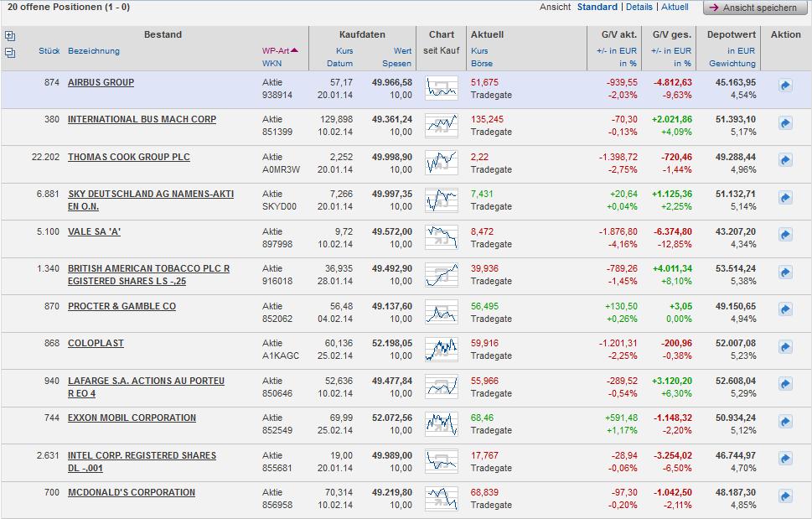Switch to Details view
This screenshot has height=519, width=812.
click(639, 7)
